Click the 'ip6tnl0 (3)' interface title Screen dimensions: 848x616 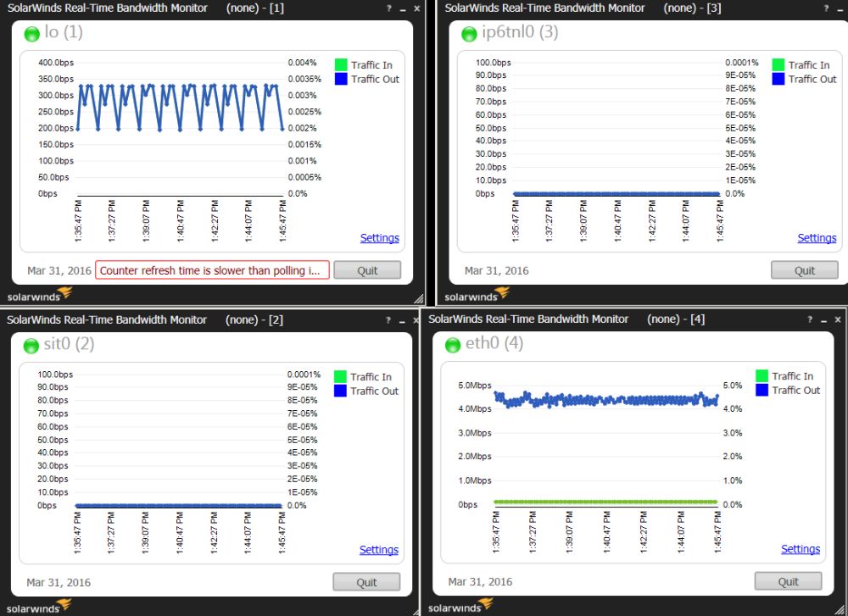(x=521, y=32)
